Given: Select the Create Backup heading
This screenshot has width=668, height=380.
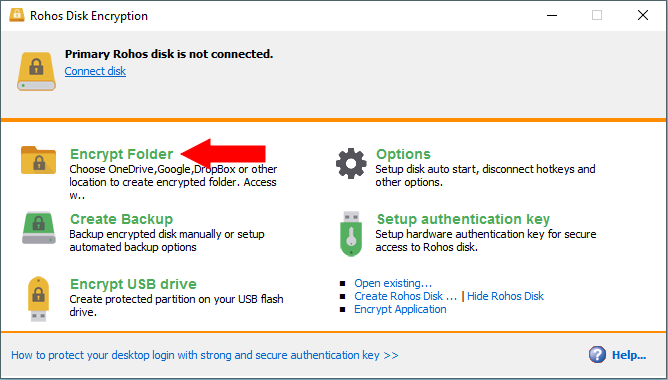Looking at the screenshot, I should point(121,219).
